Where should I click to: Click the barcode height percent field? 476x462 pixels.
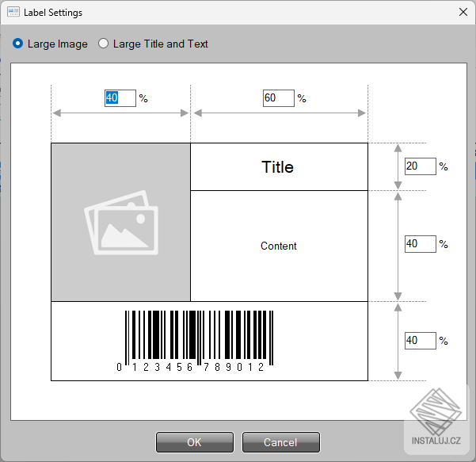pos(420,341)
